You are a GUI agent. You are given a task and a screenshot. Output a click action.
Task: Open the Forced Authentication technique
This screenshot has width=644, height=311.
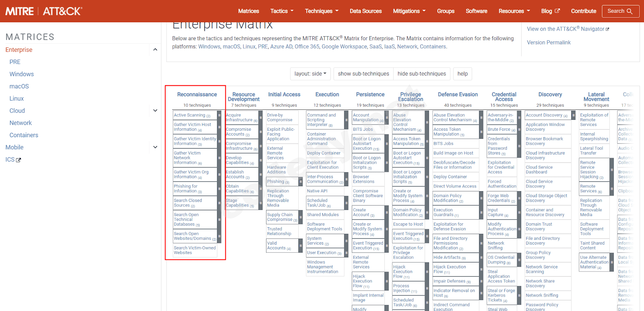click(x=502, y=184)
